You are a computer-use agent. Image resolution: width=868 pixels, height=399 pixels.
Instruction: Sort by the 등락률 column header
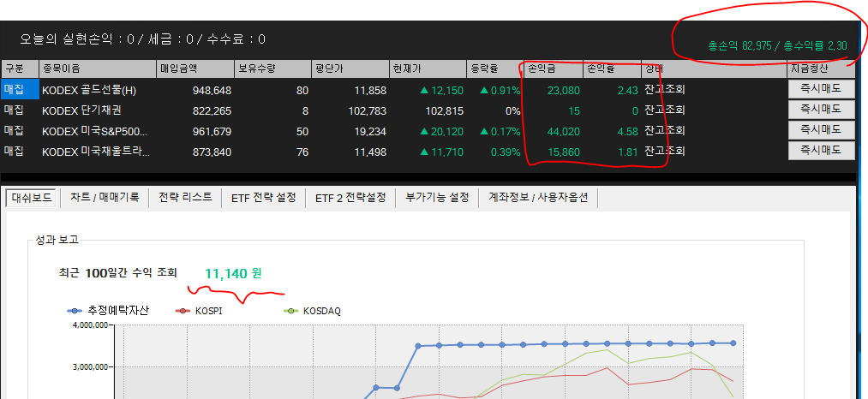pos(495,69)
